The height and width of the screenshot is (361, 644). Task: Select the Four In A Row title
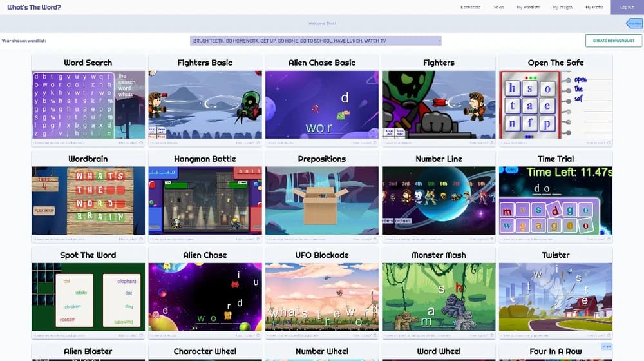(556, 351)
